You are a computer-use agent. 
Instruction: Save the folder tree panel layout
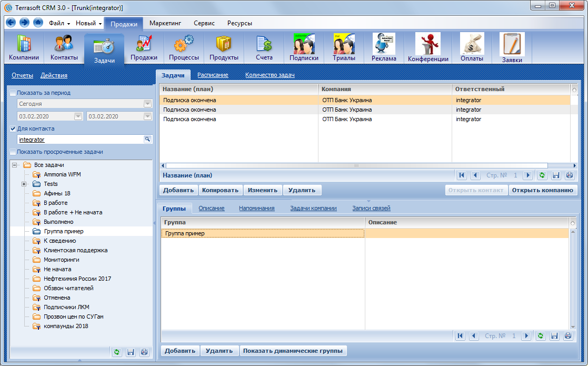[131, 352]
